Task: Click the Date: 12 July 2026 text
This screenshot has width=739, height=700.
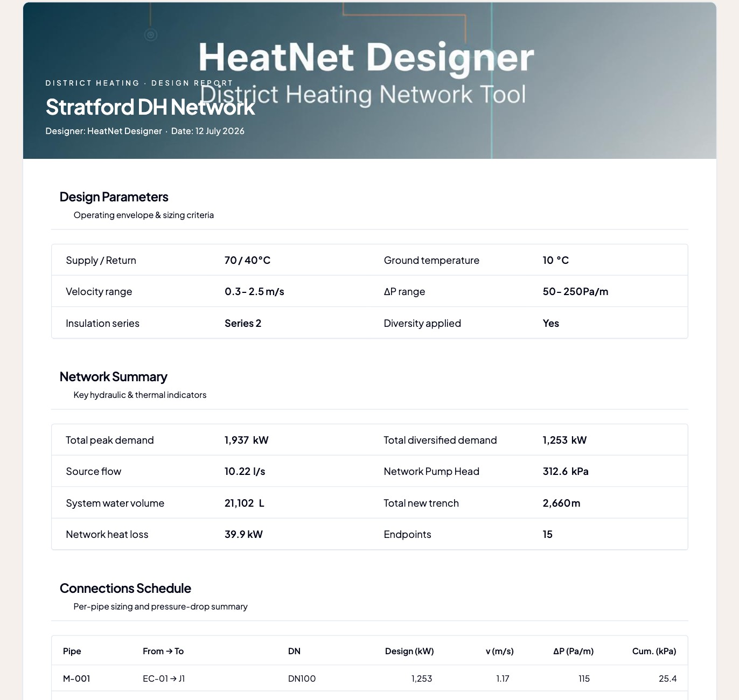Action: point(208,131)
